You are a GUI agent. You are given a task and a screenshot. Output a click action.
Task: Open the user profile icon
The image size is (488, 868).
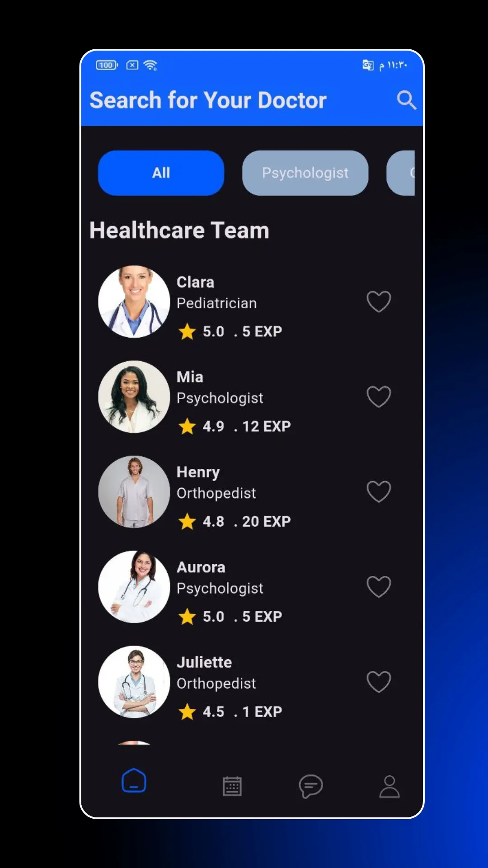click(389, 787)
